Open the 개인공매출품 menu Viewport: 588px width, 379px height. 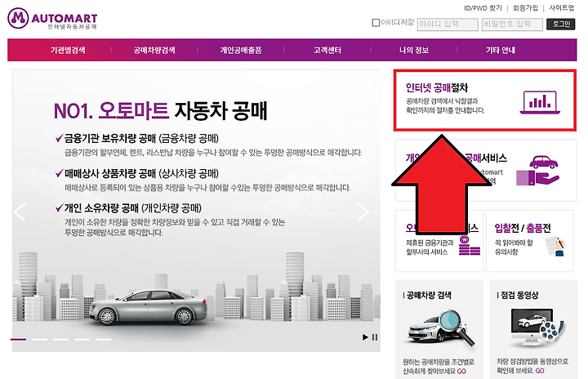click(241, 50)
